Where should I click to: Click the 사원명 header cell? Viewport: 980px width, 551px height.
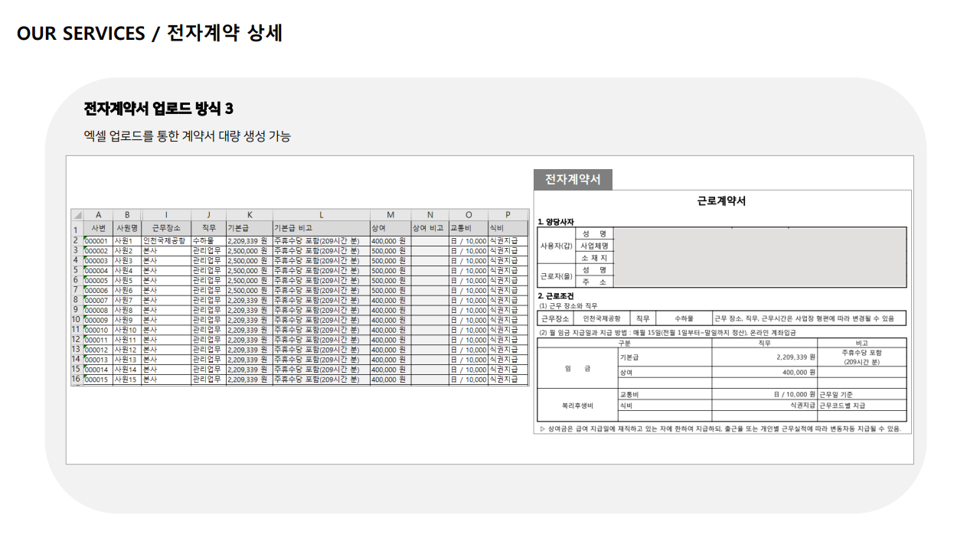127,228
